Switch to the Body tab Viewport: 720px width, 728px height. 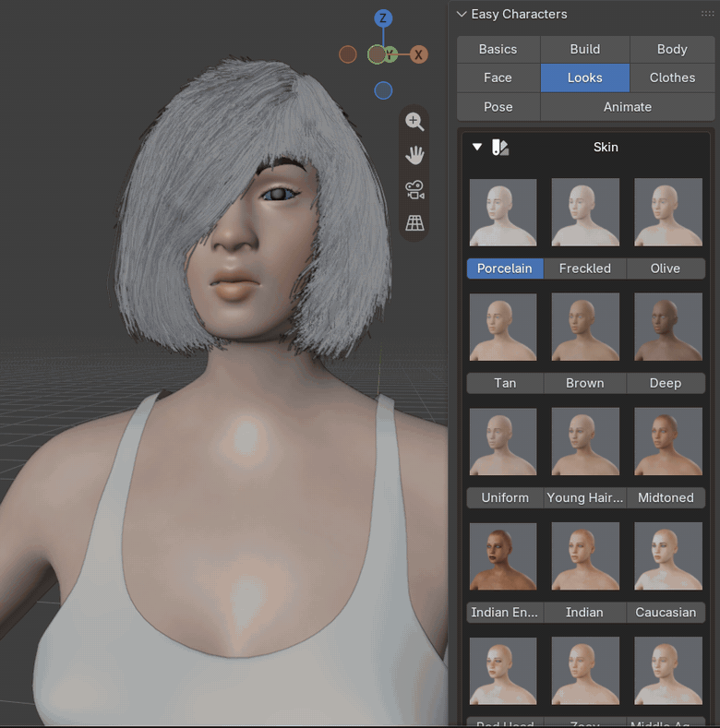(x=672, y=49)
